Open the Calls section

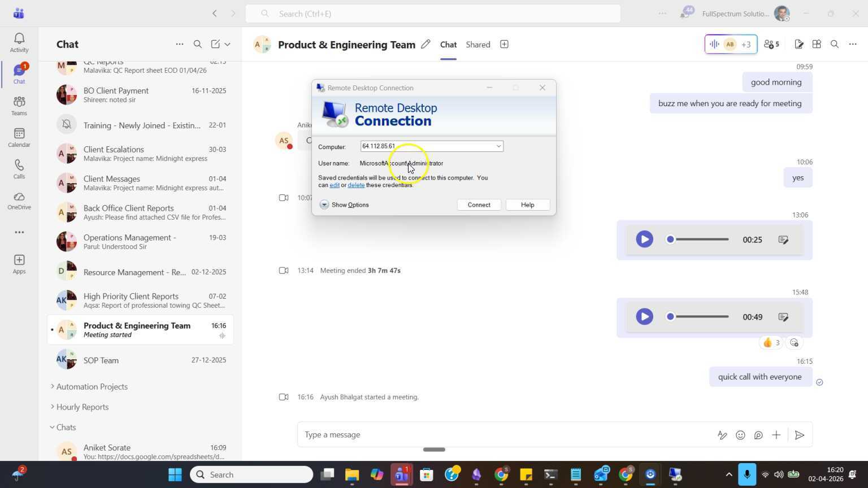(x=19, y=169)
